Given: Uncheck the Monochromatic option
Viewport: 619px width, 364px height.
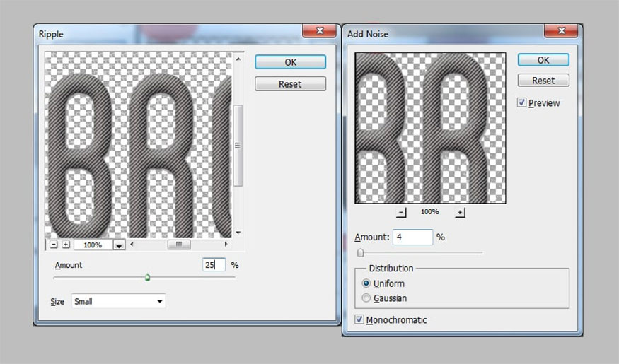Looking at the screenshot, I should pos(360,319).
